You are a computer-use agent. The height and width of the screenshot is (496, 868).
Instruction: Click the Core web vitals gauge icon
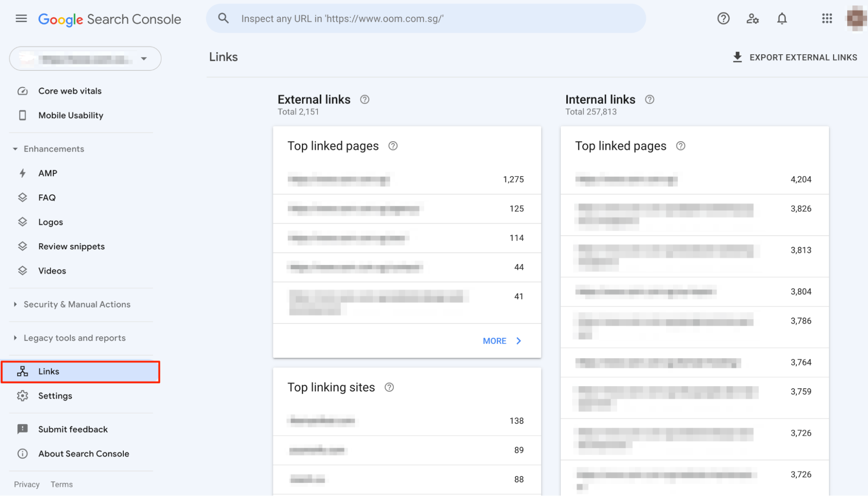23,91
